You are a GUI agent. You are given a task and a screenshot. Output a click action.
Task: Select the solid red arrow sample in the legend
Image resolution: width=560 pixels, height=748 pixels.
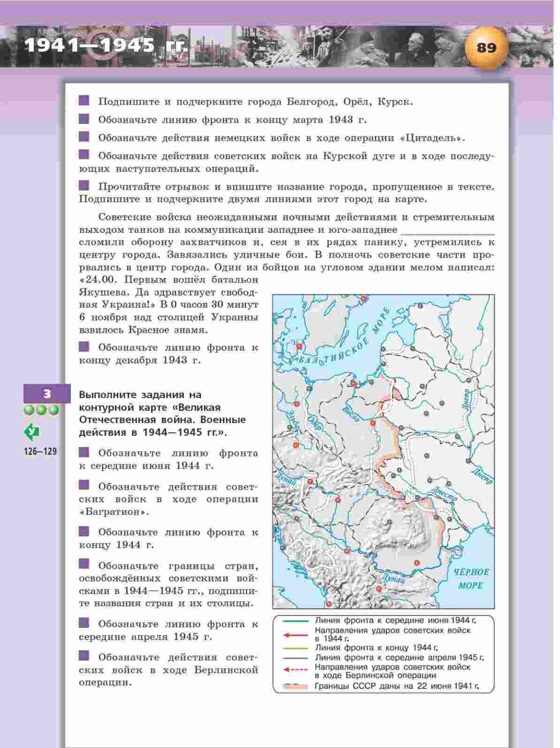[x=296, y=635]
